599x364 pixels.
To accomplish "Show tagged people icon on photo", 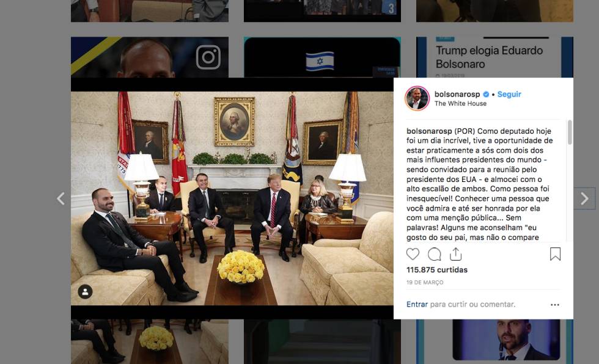I will pos(85,292).
